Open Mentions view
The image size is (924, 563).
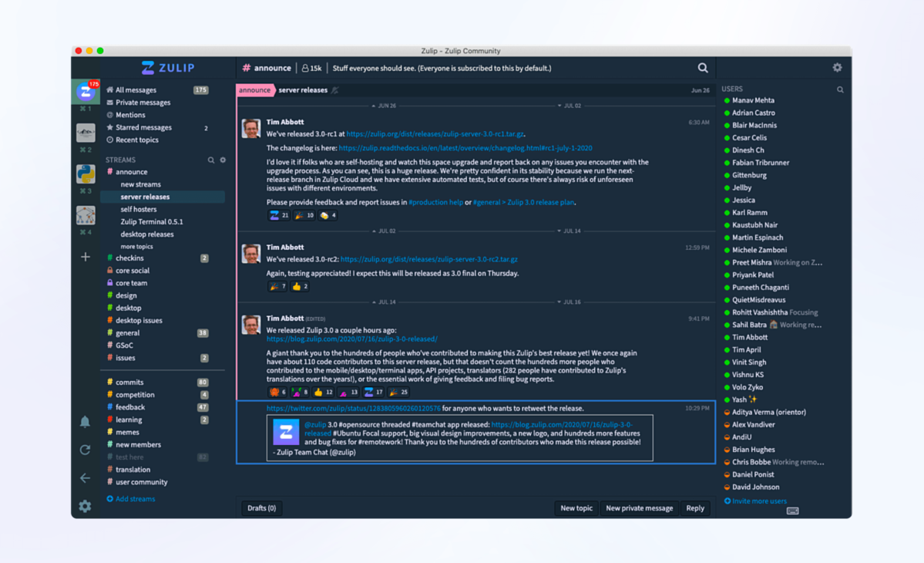tap(130, 115)
